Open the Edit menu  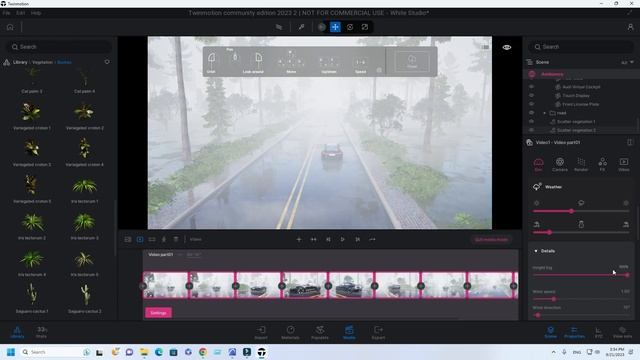click(x=20, y=13)
